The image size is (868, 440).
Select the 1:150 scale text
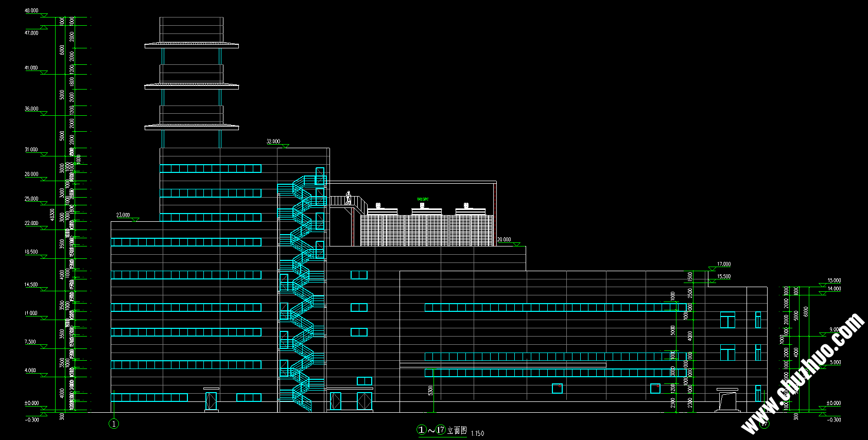(477, 433)
